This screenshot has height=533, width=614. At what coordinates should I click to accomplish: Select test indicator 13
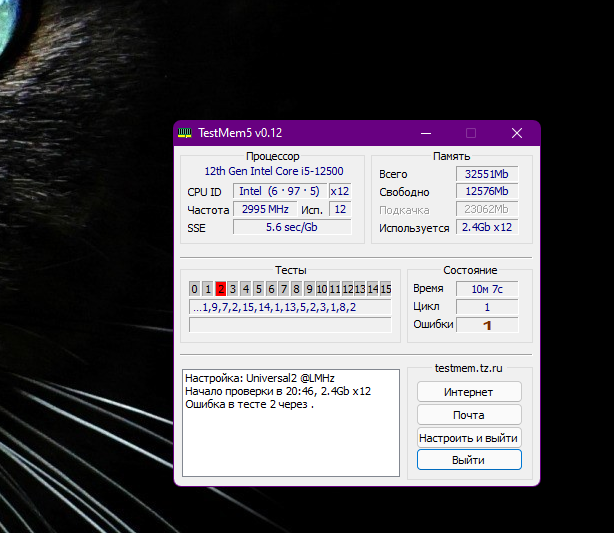point(360,289)
